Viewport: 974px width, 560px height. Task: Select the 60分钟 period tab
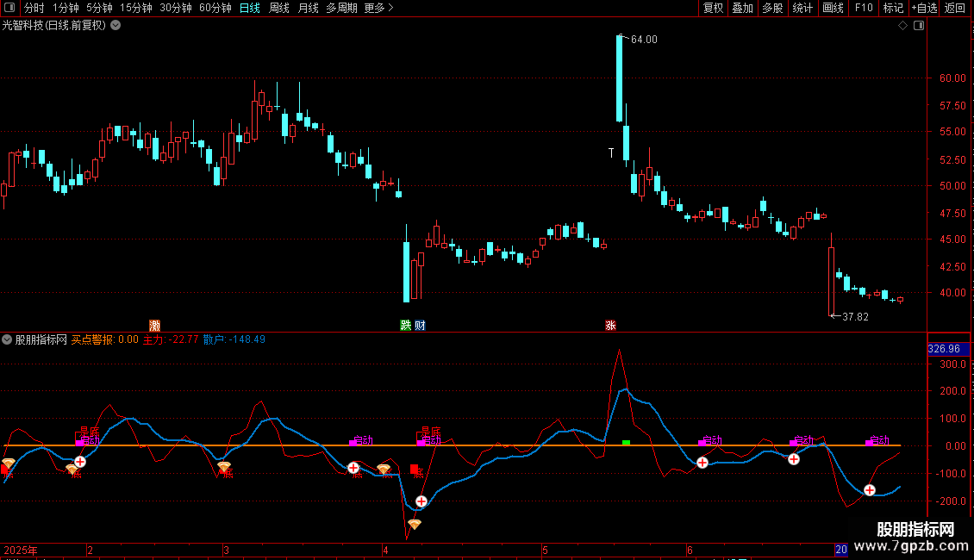tap(215, 8)
